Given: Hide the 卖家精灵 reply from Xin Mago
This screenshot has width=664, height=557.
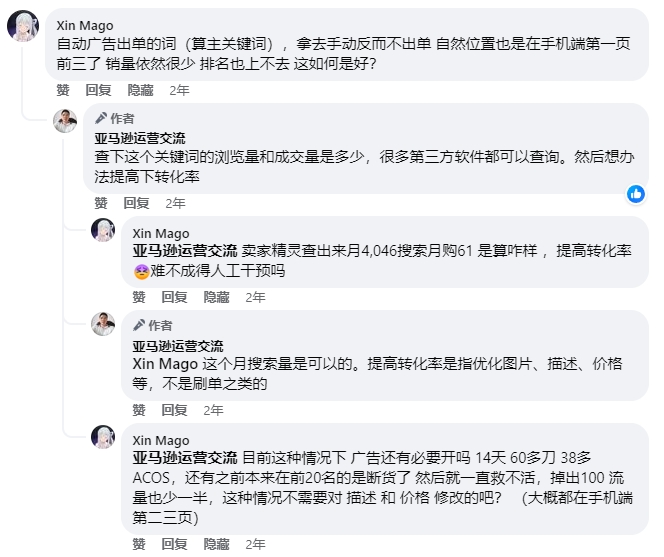Looking at the screenshot, I should [x=217, y=297].
